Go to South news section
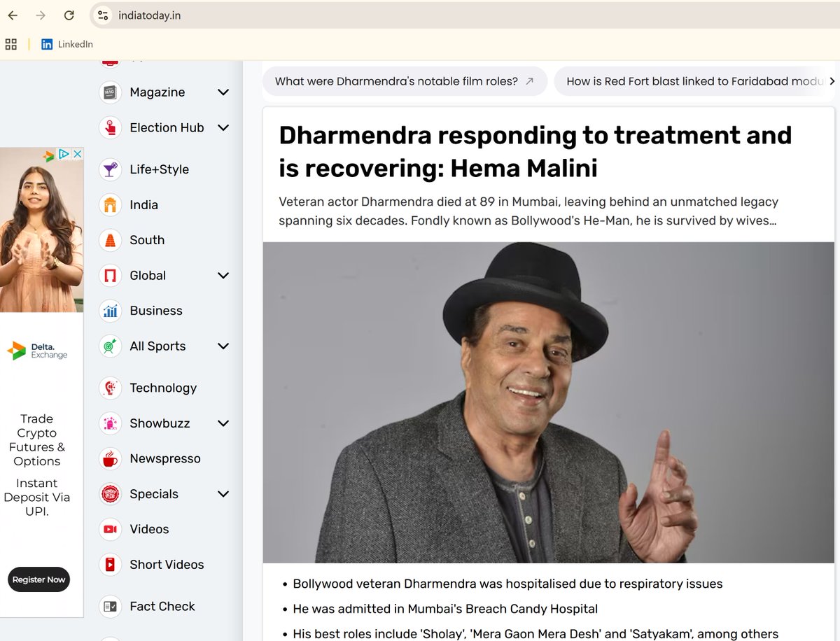This screenshot has width=840, height=641. click(147, 240)
